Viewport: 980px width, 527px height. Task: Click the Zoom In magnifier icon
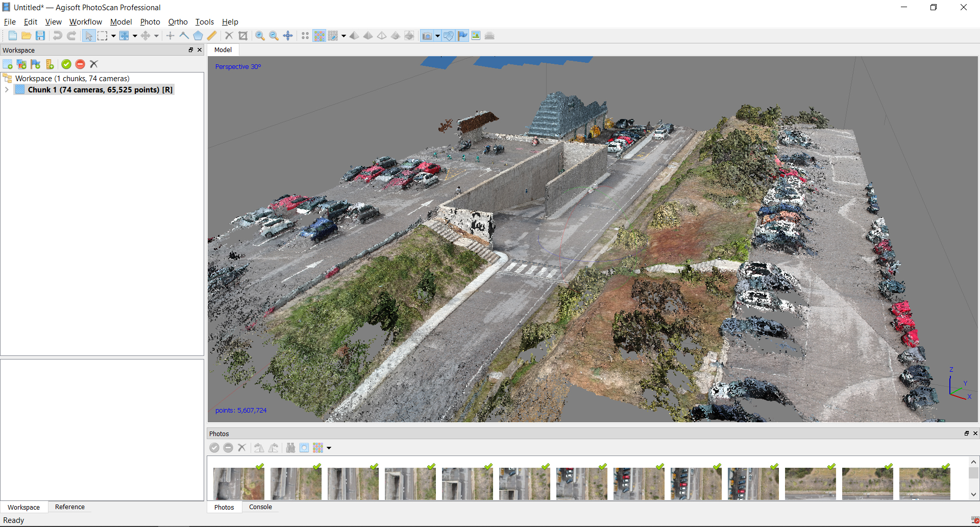pyautogui.click(x=260, y=36)
